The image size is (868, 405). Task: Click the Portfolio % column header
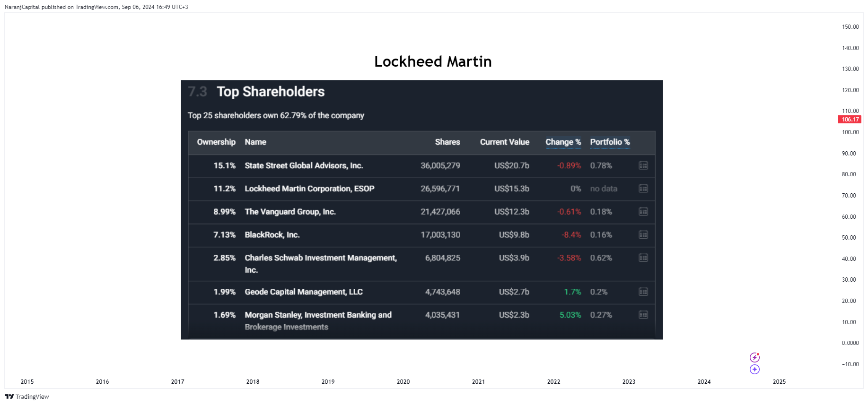tap(610, 142)
